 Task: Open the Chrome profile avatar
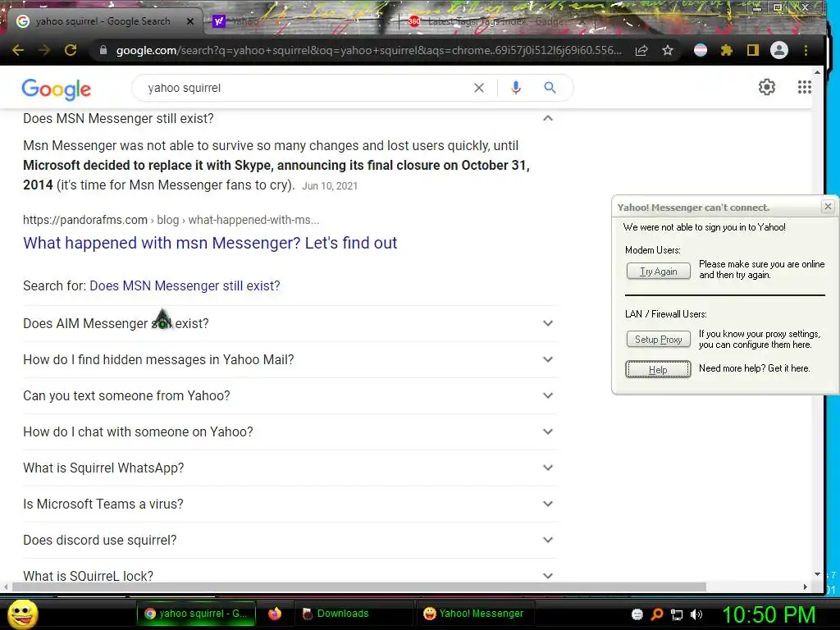tap(779, 50)
